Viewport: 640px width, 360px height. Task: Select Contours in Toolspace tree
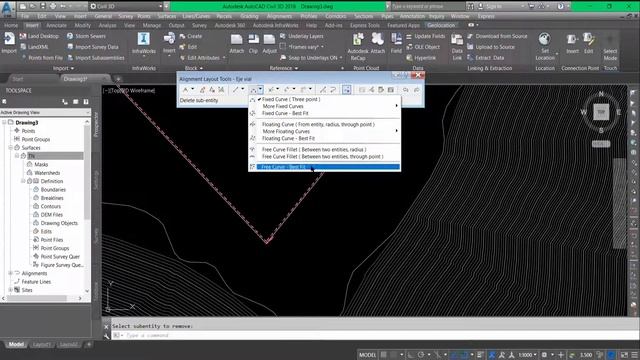click(51, 206)
